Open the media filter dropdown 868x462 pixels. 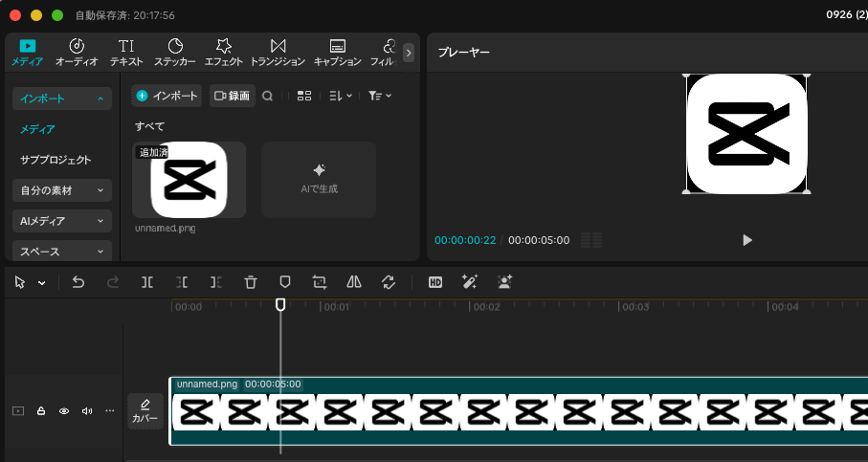tap(380, 96)
